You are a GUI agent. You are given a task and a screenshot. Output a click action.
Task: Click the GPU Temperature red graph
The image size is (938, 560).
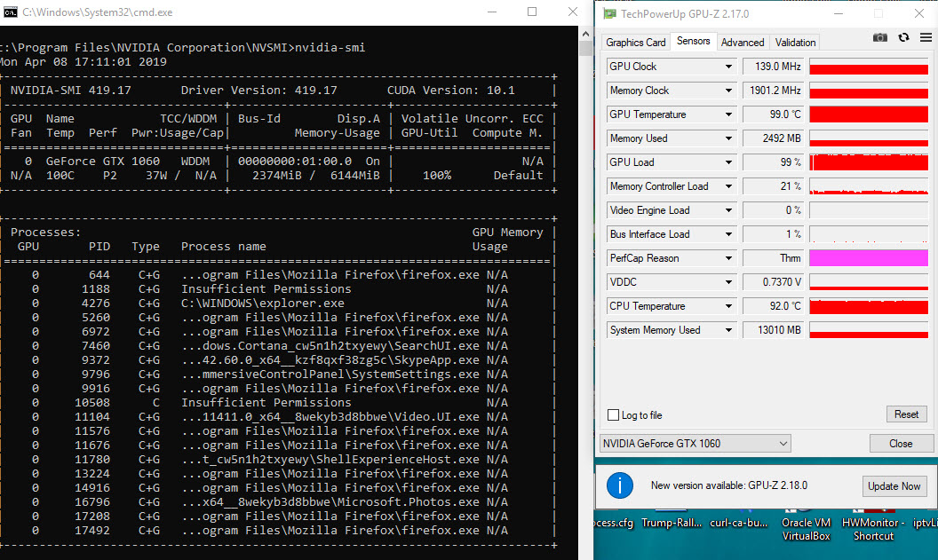coord(869,114)
